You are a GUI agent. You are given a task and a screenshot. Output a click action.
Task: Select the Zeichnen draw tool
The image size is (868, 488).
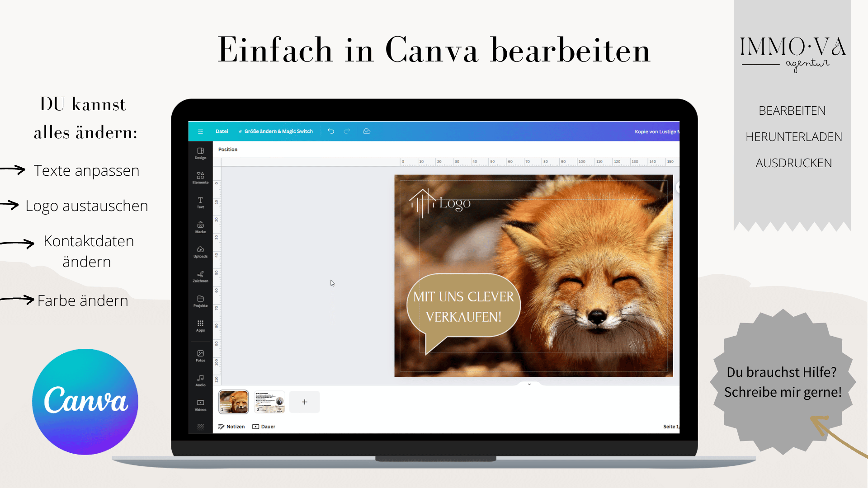200,276
